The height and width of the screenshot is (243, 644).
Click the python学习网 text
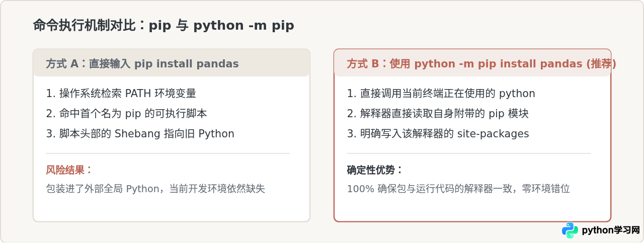click(x=611, y=230)
